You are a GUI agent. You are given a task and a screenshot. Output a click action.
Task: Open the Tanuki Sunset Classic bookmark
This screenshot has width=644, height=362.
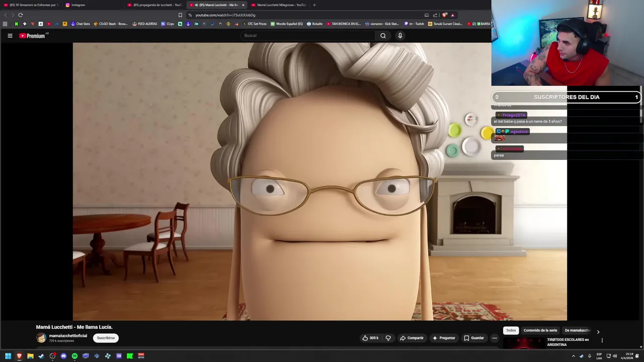(445, 24)
